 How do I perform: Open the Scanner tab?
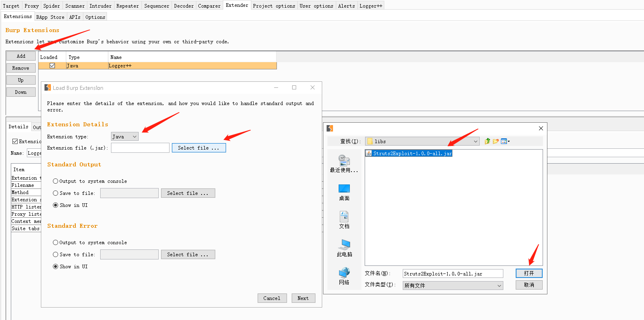pyautogui.click(x=75, y=6)
